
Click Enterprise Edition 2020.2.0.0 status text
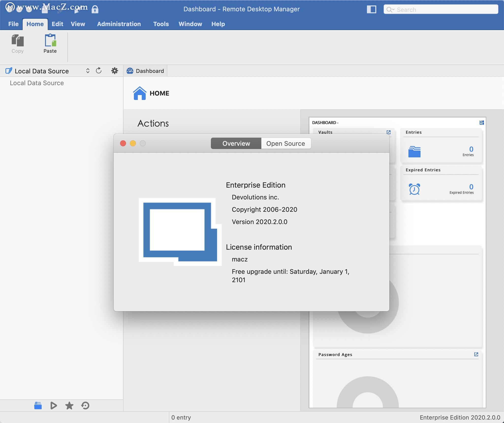[460, 417]
